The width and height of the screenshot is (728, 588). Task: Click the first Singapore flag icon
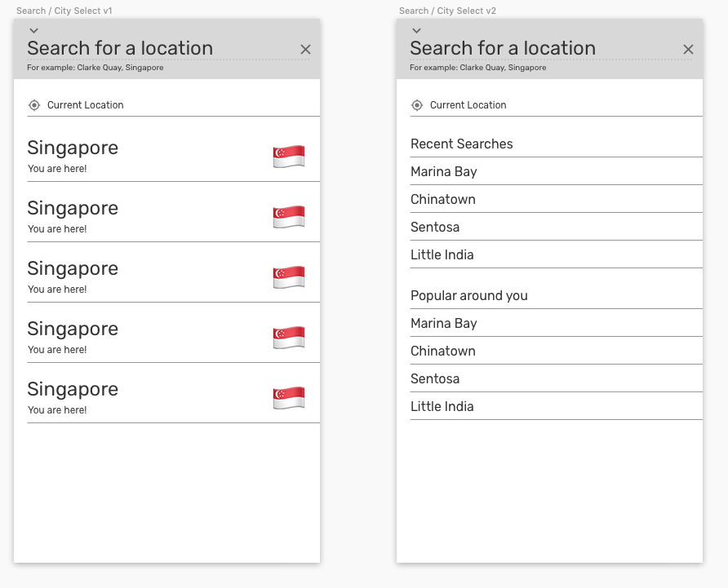[289, 156]
